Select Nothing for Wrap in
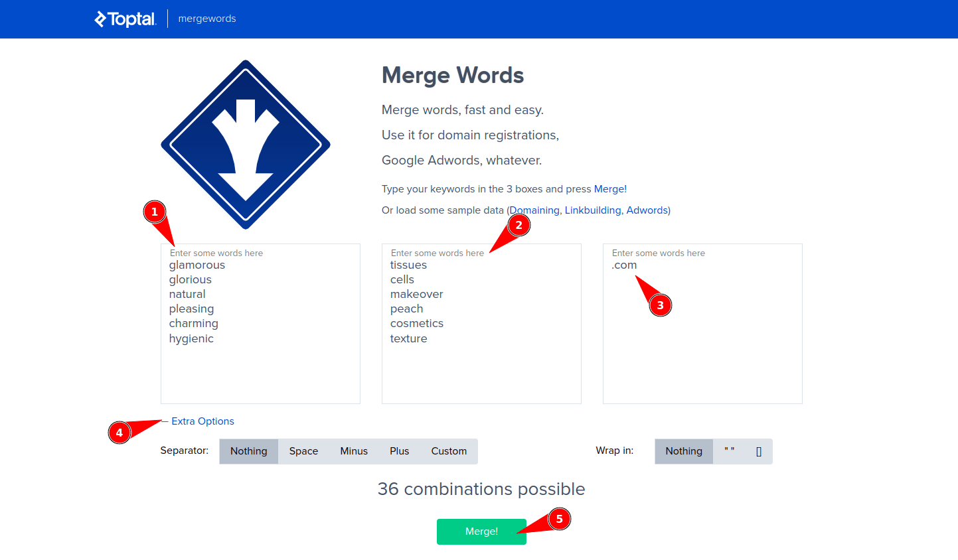This screenshot has width=958, height=560. (x=684, y=451)
